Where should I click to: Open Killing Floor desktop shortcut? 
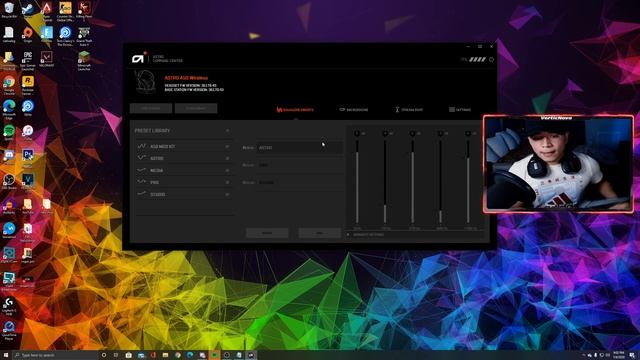(84, 10)
